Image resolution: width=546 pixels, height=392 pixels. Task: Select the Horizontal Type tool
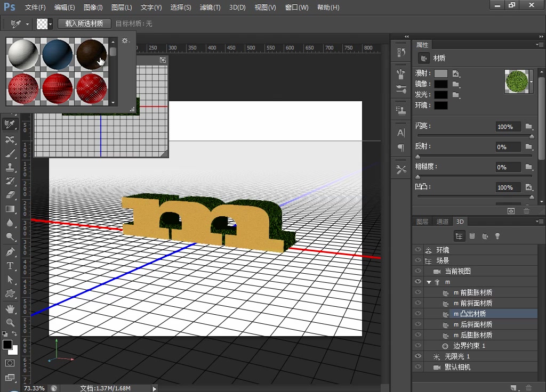[10, 265]
